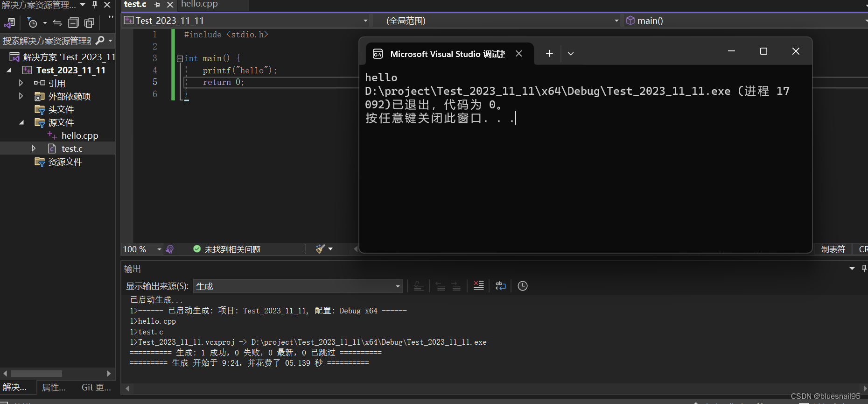The width and height of the screenshot is (868, 404).
Task: Toggle the show all files icon
Action: point(89,23)
